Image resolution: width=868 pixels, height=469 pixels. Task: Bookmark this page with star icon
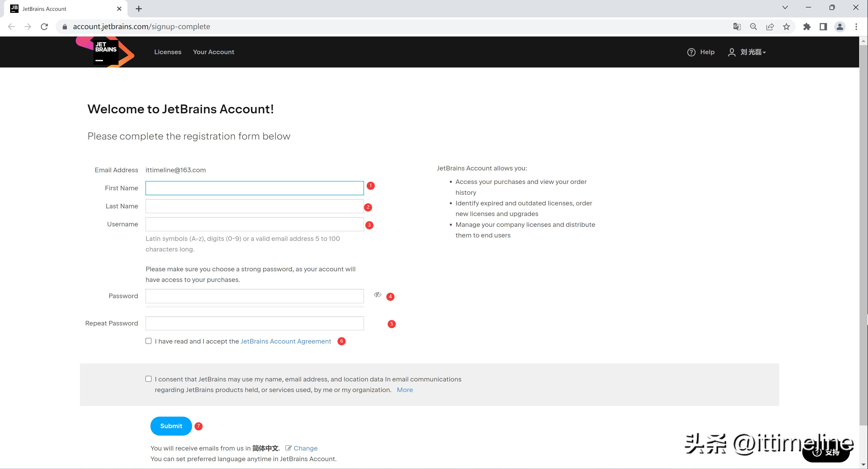click(786, 27)
